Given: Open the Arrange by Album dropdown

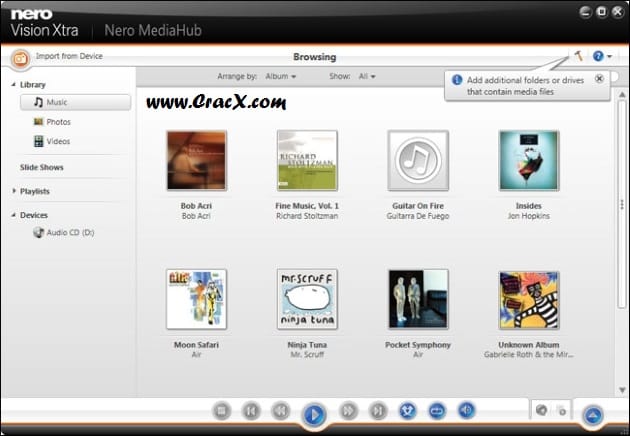Looking at the screenshot, I should (x=280, y=76).
